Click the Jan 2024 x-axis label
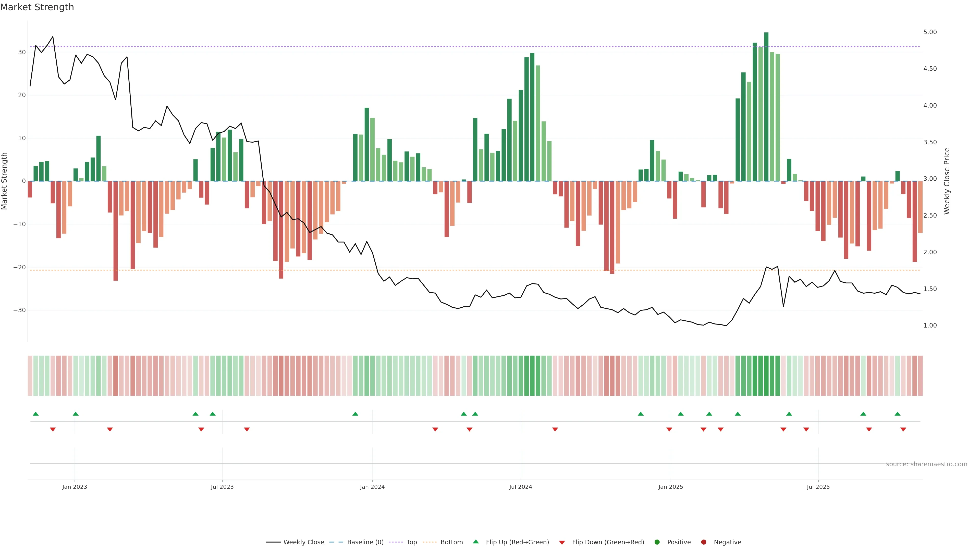This screenshot has height=551, width=980. click(x=372, y=487)
